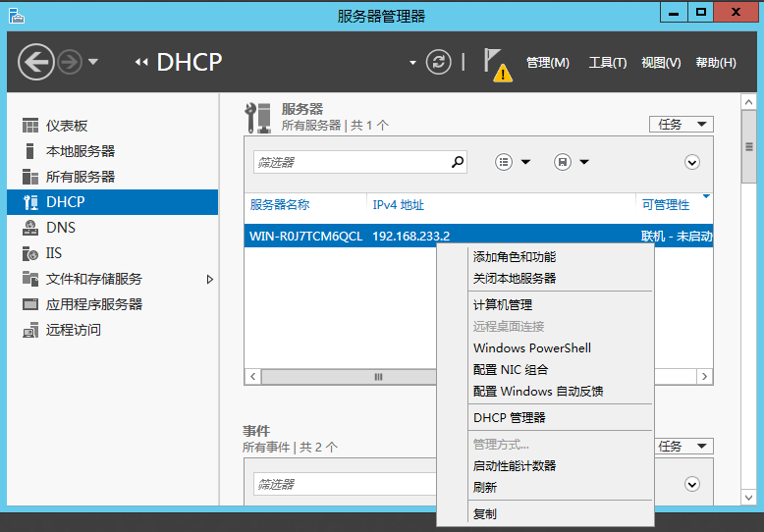This screenshot has width=764, height=532.
Task: Sort by 可管理性 column header
Action: (666, 204)
